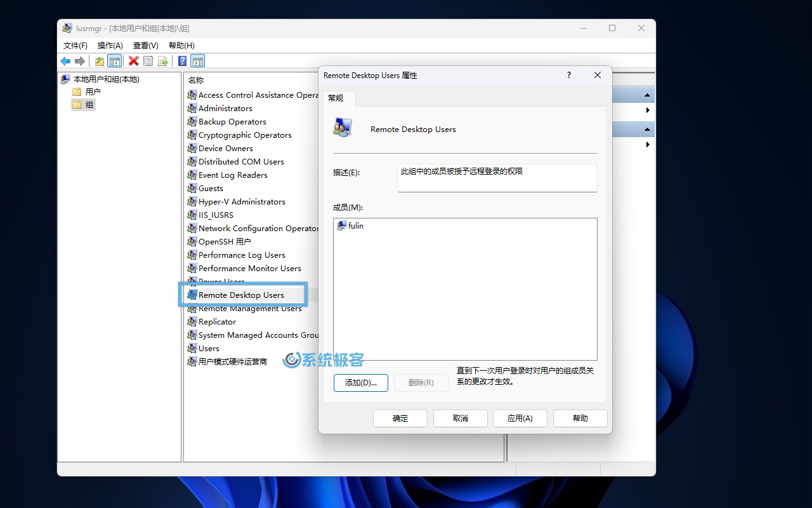This screenshot has width=812, height=508.
Task: Click the Cryptographic Operators group icon
Action: click(x=192, y=135)
